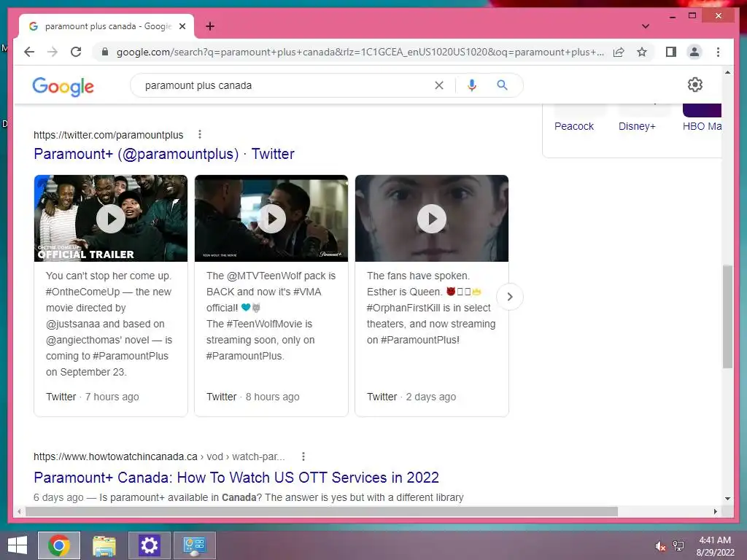Click the search box containing paramount plus canada
This screenshot has width=747, height=560.
click(286, 85)
